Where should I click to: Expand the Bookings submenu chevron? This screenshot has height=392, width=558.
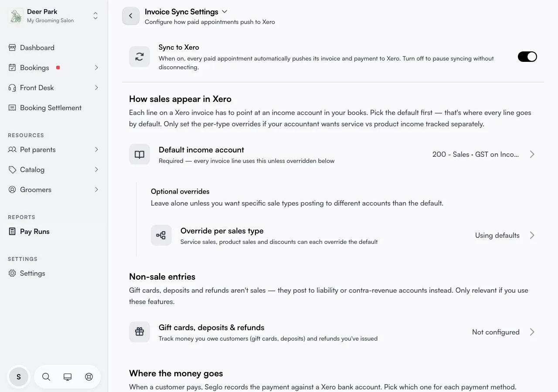(96, 68)
